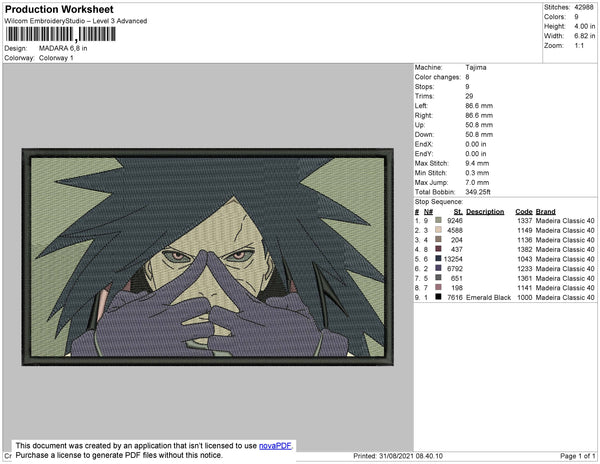This screenshot has width=600, height=464.
Task: Click the 'N#' column header
Action: point(428,212)
